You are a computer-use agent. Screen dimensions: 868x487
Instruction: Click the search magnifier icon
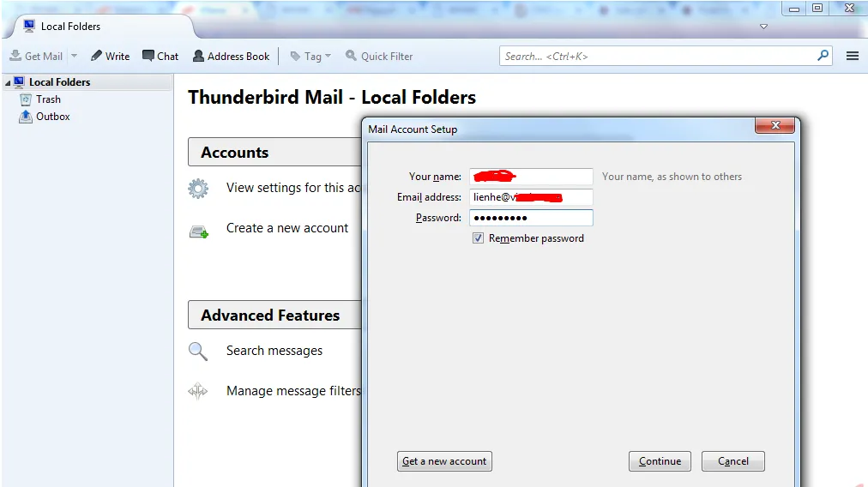pyautogui.click(x=823, y=56)
